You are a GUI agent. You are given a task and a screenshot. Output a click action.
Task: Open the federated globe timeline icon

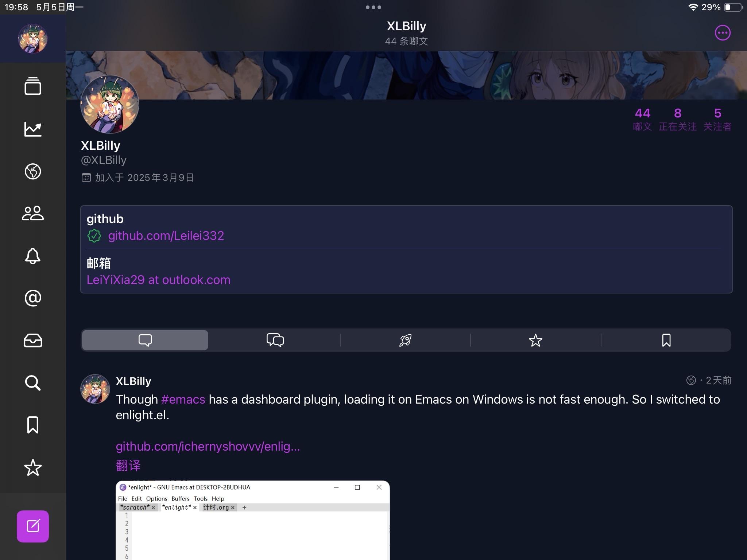[x=33, y=171]
